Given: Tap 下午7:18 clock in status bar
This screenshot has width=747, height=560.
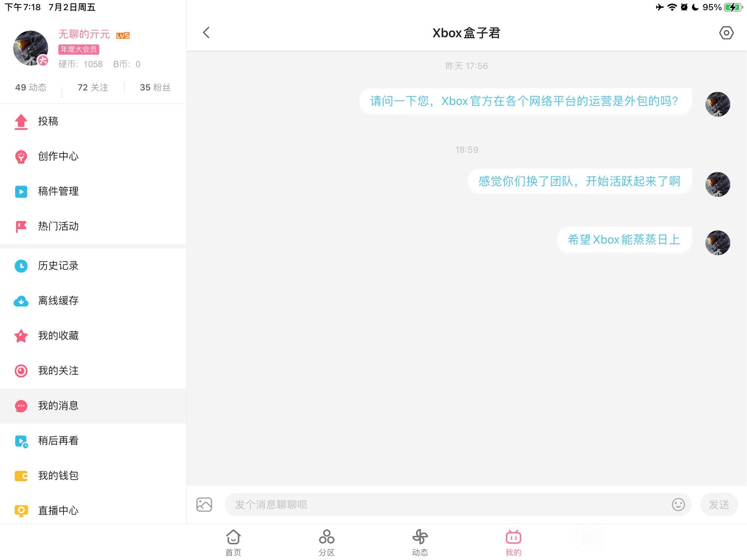Looking at the screenshot, I should (23, 7).
